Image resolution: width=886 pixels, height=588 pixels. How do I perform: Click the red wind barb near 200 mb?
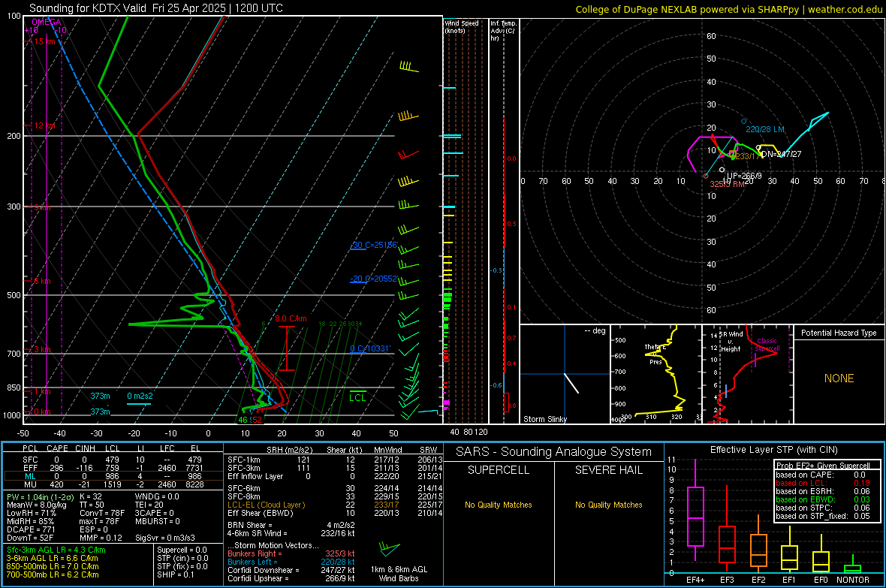pos(408,154)
